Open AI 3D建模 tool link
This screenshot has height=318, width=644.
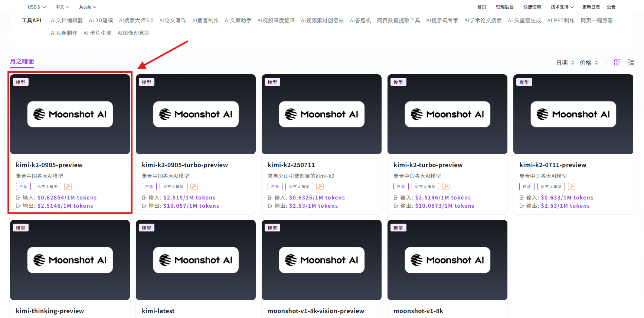click(x=101, y=20)
